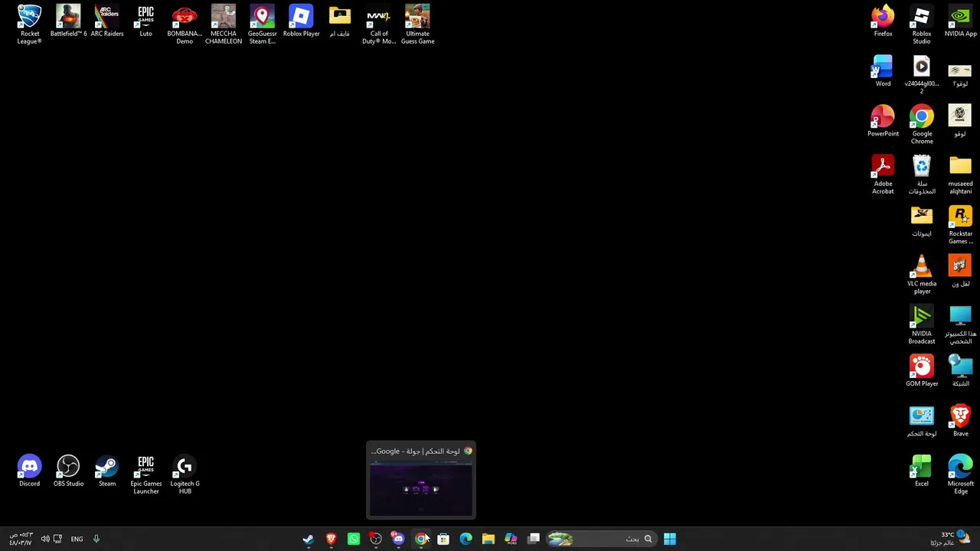Image resolution: width=980 pixels, height=551 pixels.
Task: Select the Roblox Studio desktop icon
Action: [922, 24]
